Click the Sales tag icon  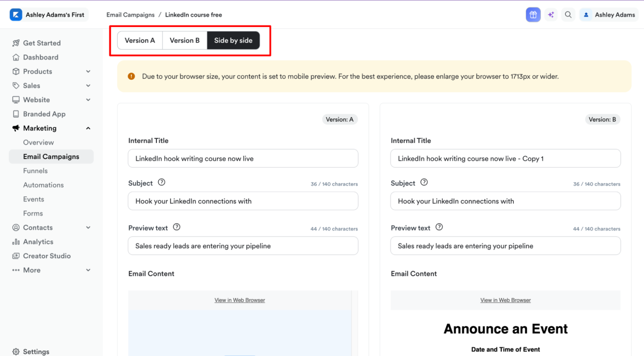(16, 86)
